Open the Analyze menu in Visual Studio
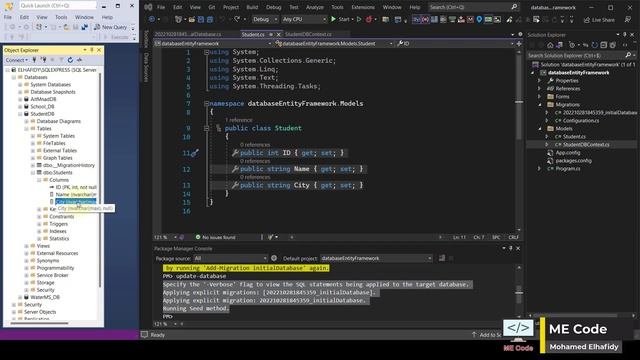Screen dimensions: 640x360 point(315,7)
